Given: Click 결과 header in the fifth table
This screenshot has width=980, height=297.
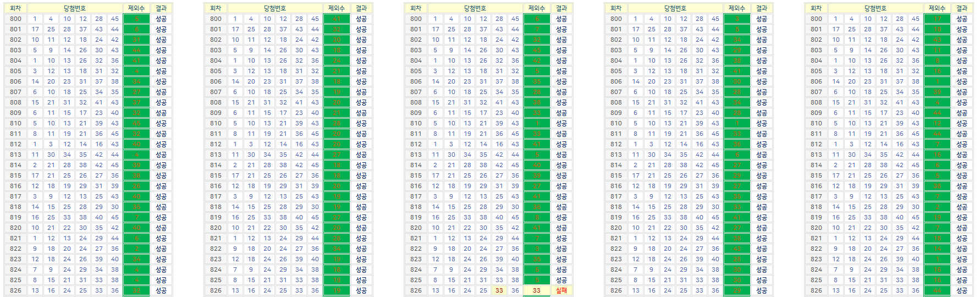Looking at the screenshot, I should 961,8.
